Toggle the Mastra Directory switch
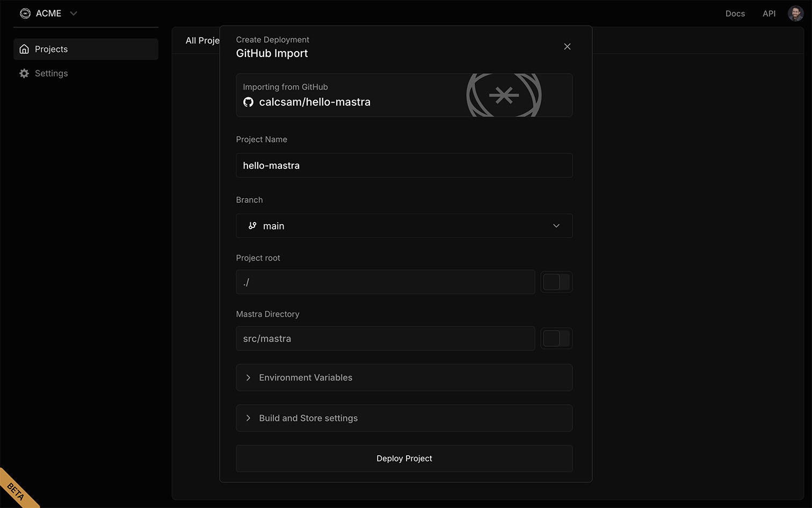The width and height of the screenshot is (812, 508). pos(556,339)
